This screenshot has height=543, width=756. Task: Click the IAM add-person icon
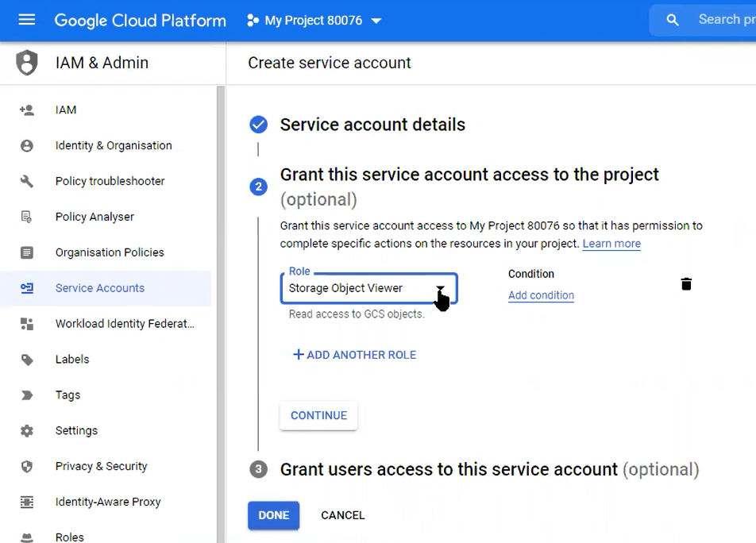27,110
